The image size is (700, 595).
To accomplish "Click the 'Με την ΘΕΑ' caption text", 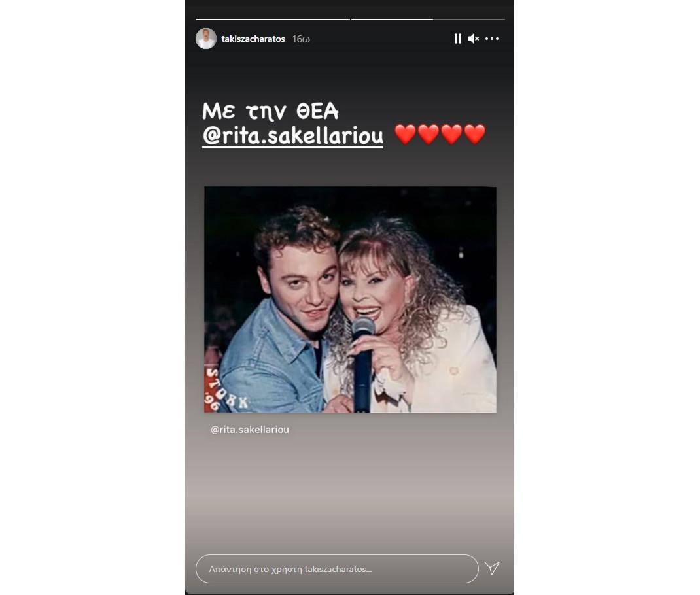I will click(x=271, y=111).
